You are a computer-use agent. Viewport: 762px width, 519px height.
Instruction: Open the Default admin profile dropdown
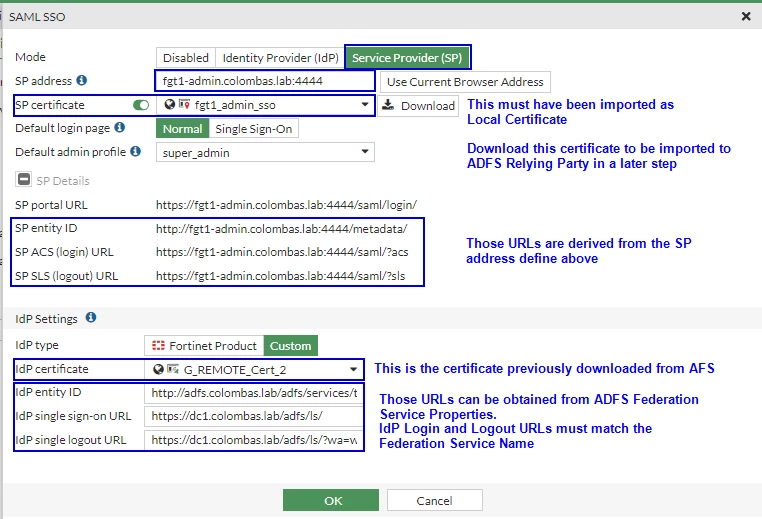265,153
